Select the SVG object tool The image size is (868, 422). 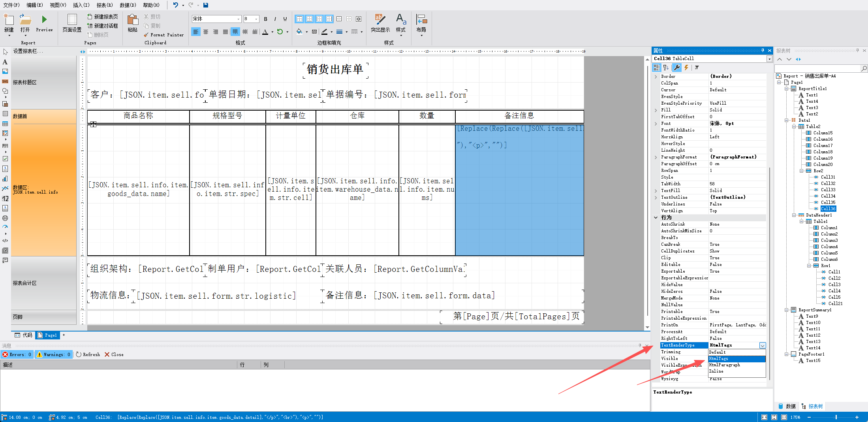[5, 81]
